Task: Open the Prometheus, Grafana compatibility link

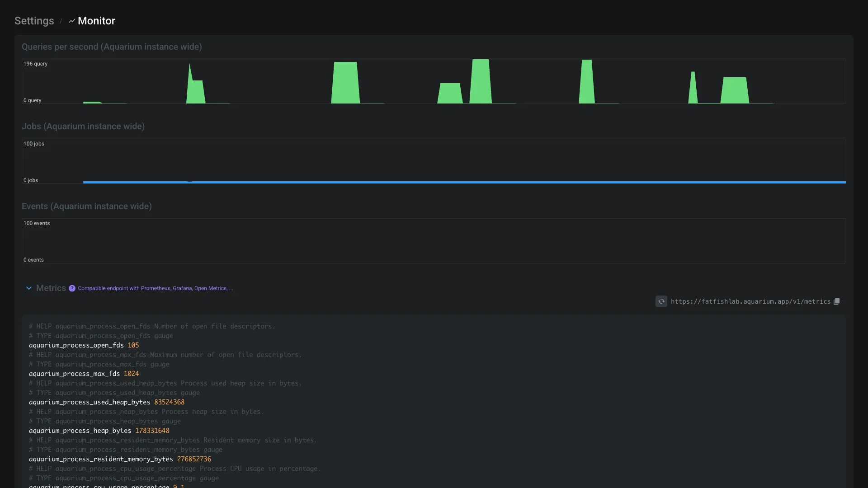Action: click(x=155, y=288)
